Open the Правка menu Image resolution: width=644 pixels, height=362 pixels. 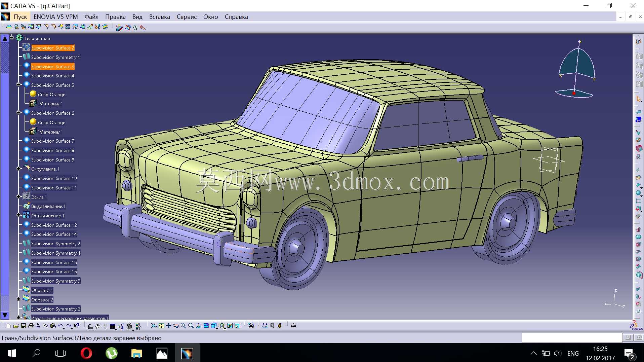tap(115, 17)
